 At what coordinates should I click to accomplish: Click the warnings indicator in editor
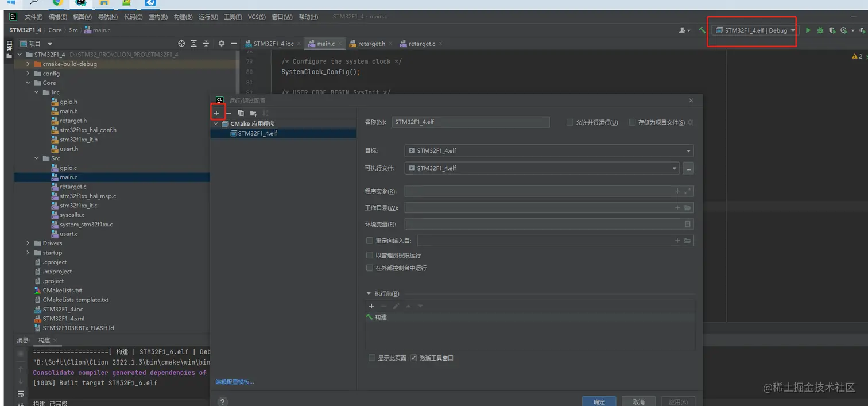coord(857,56)
